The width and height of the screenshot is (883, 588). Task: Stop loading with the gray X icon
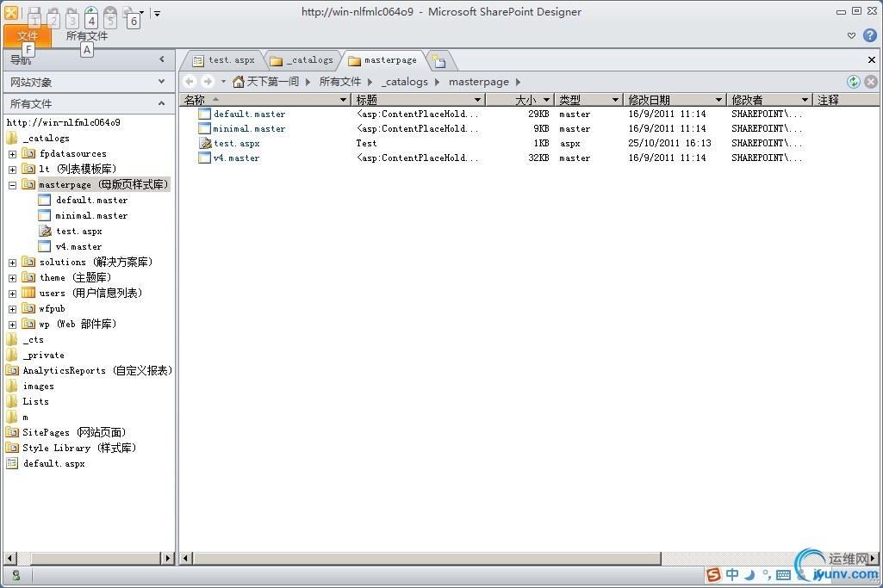click(x=871, y=82)
